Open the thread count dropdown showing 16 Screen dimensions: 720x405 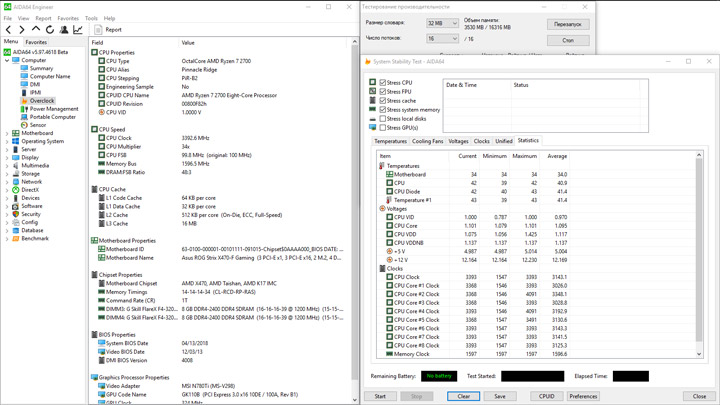pos(442,39)
